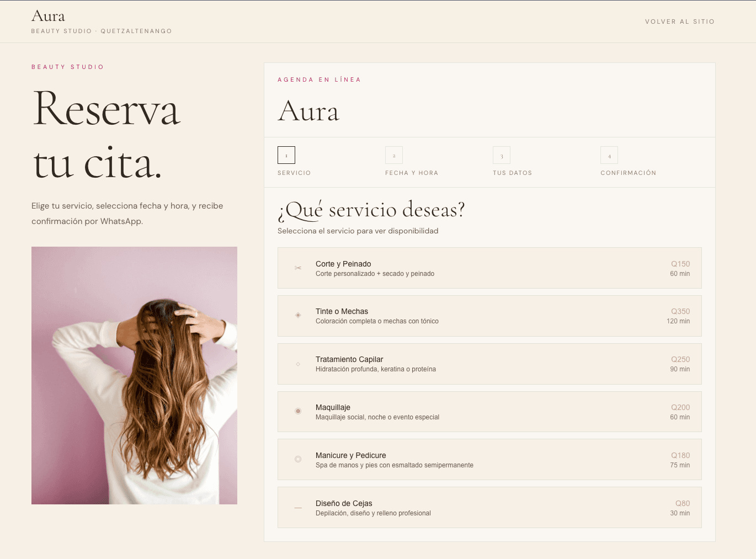Click the CONFIRMACIÓN step label
Image resolution: width=756 pixels, height=559 pixels.
(629, 173)
